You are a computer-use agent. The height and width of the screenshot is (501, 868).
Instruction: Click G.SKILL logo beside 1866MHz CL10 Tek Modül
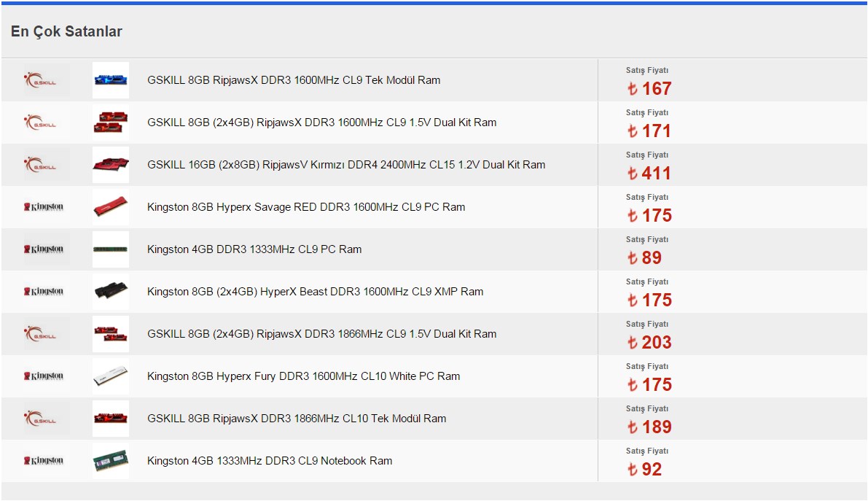pos(46,419)
